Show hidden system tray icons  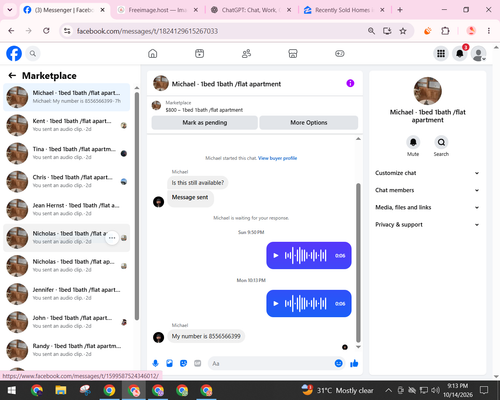pyautogui.click(x=389, y=390)
